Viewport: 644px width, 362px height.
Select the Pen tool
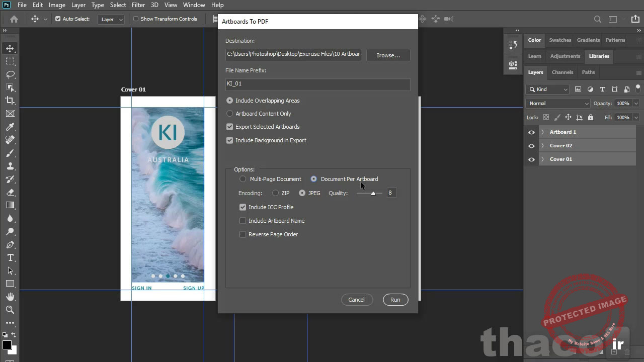10,245
